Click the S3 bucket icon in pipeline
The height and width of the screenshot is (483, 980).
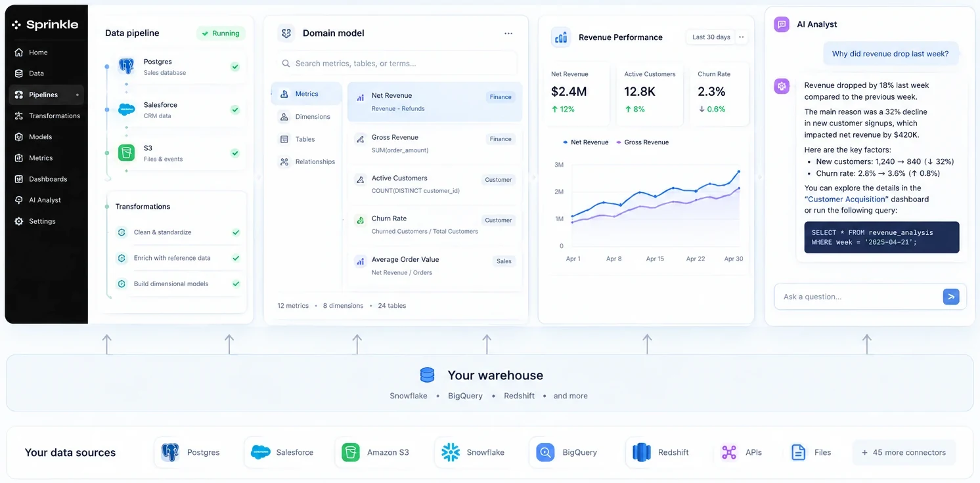click(126, 153)
